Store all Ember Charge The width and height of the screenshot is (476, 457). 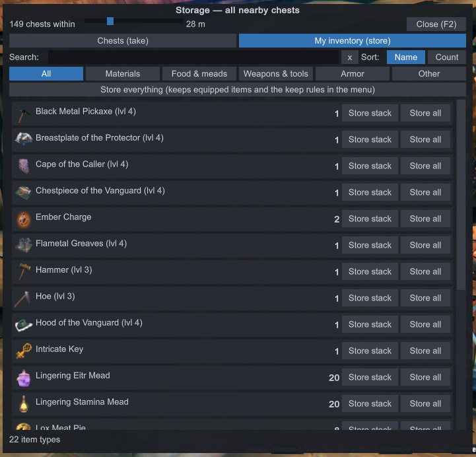pos(425,219)
